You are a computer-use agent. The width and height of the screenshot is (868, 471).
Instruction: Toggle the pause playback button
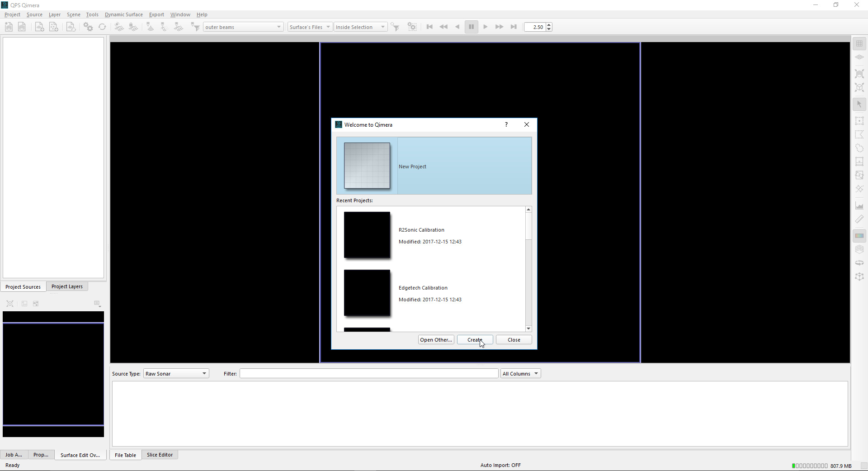coord(471,27)
